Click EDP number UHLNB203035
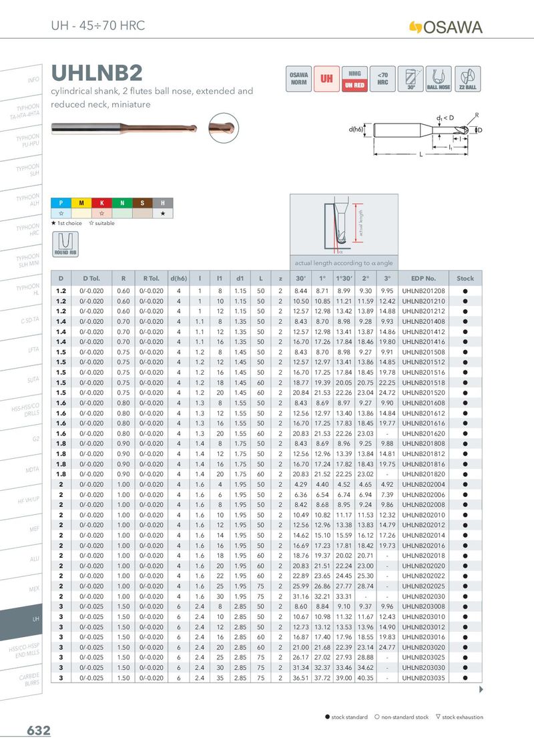Viewport: 534px width, 756px height. [424, 678]
